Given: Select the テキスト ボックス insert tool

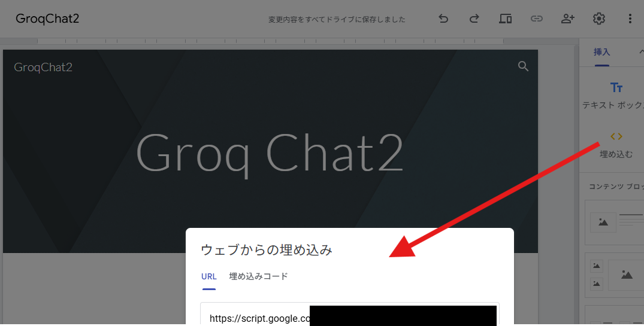Looking at the screenshot, I should (x=615, y=96).
